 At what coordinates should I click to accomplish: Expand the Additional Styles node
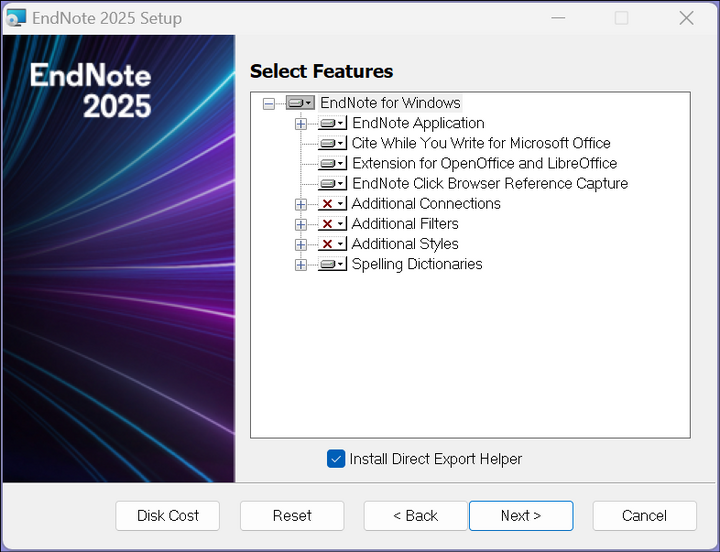(x=301, y=245)
